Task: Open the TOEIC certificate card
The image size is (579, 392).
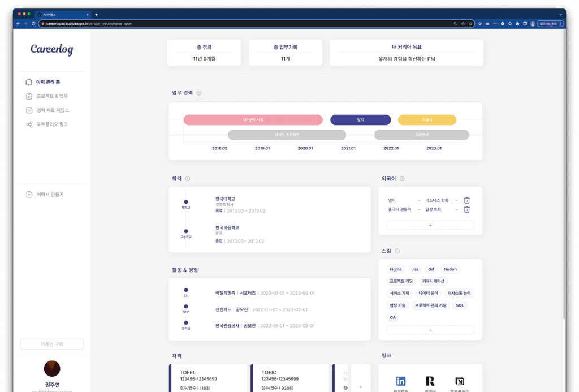Action: click(x=290, y=378)
